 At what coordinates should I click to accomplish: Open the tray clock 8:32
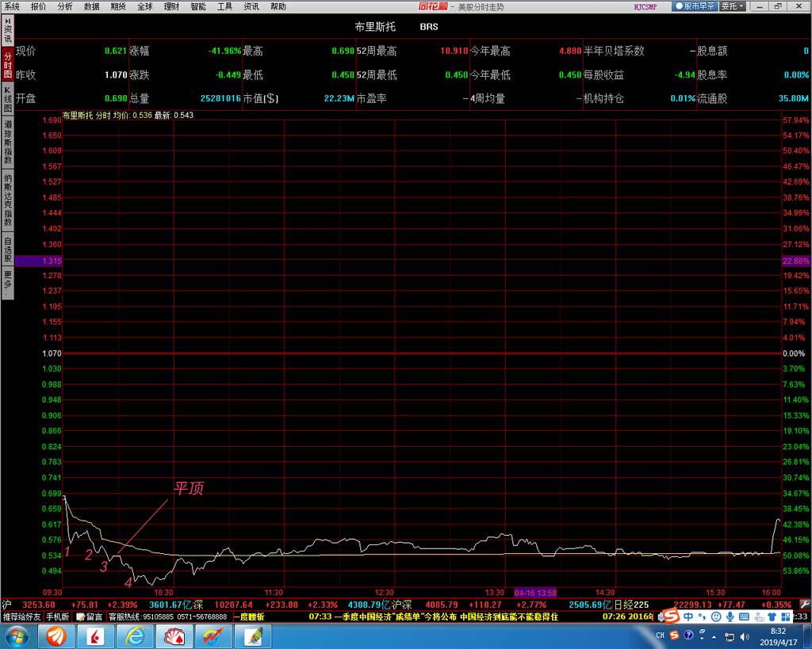779,636
